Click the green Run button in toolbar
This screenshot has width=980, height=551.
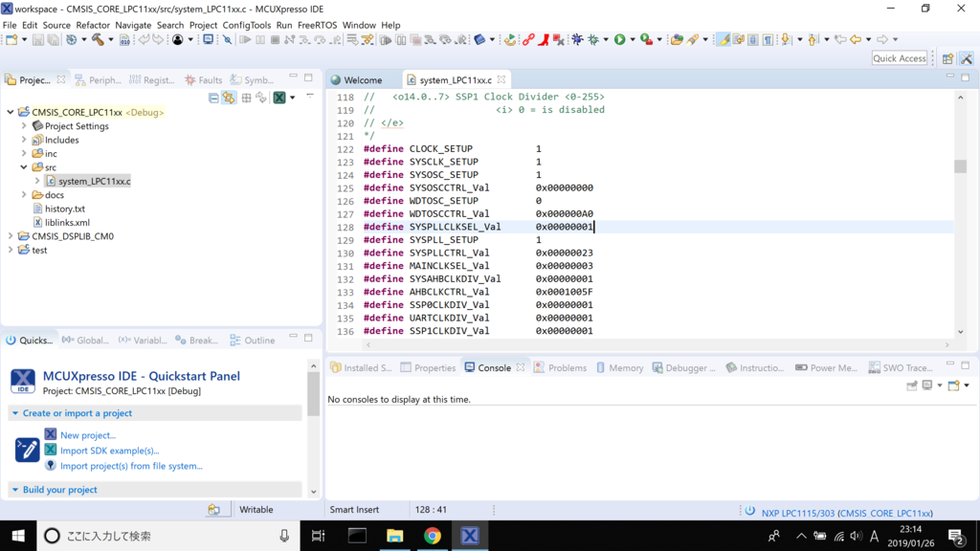click(x=619, y=39)
